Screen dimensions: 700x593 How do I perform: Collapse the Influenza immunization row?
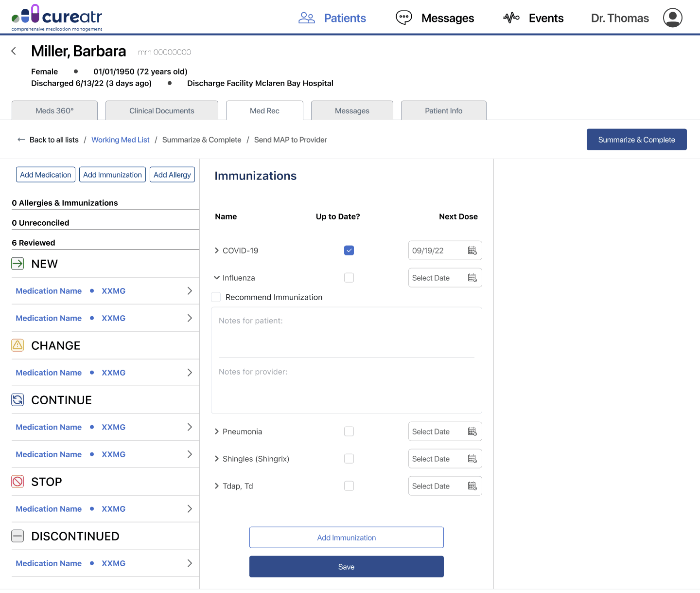coord(217,278)
